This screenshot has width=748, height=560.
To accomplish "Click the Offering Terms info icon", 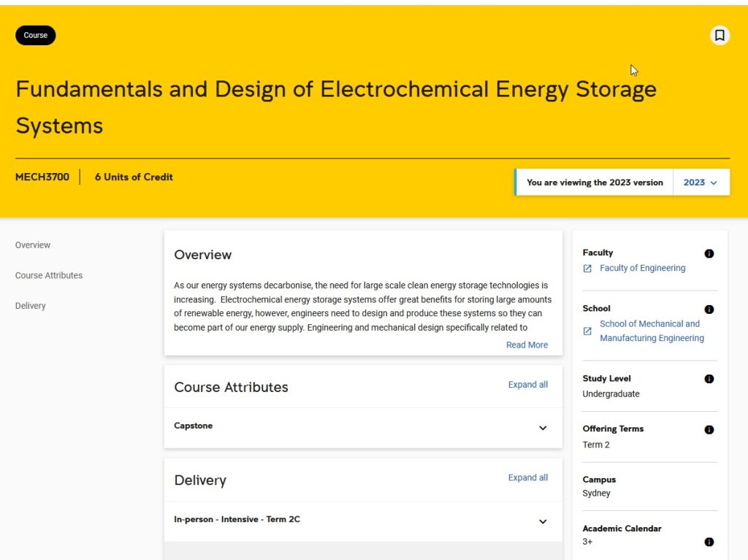I will pyautogui.click(x=709, y=429).
